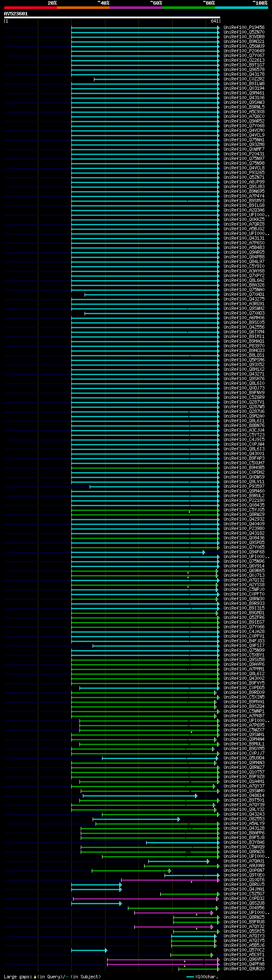272x980 pixels.
Task: Click the UniRef100_Q9LV11 hit label
Action: [x=244, y=481]
